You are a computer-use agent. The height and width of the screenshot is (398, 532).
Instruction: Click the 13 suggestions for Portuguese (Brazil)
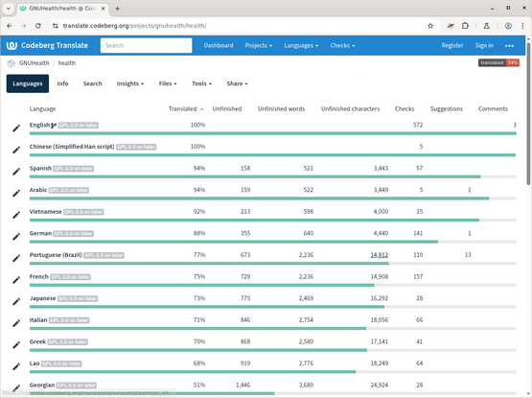click(x=468, y=255)
